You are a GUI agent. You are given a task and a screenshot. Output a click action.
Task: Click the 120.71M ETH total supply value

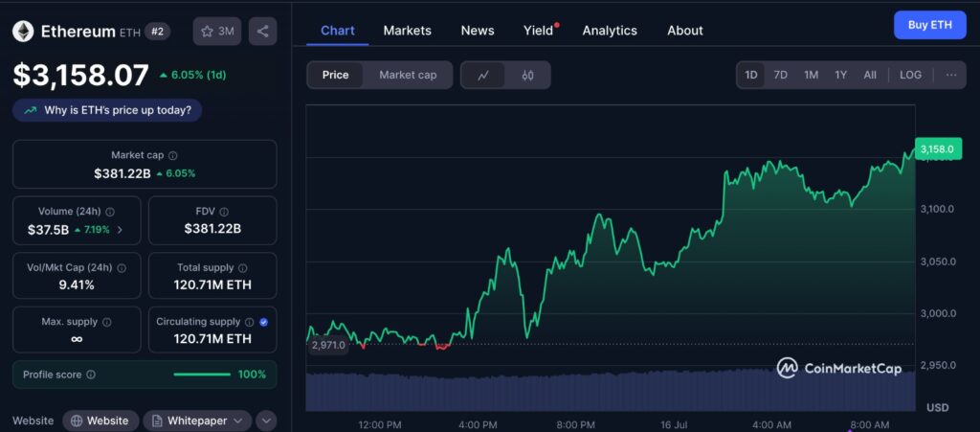[x=212, y=285]
